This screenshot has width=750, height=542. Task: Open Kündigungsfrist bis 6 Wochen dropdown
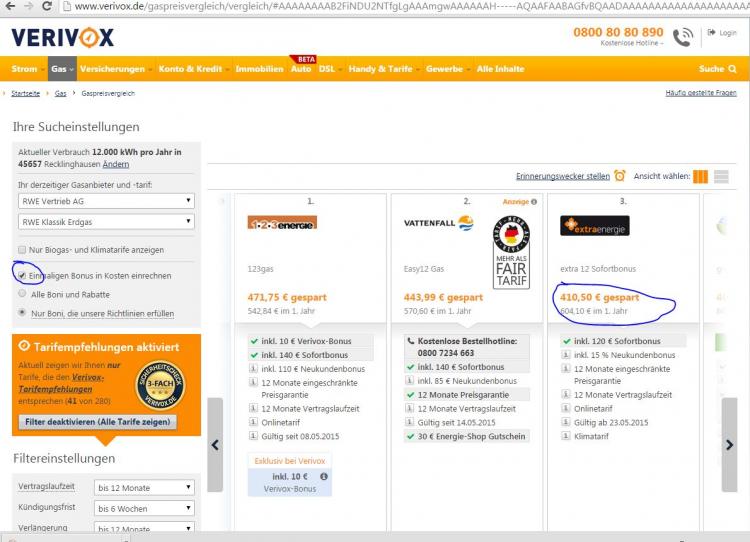(x=144, y=508)
